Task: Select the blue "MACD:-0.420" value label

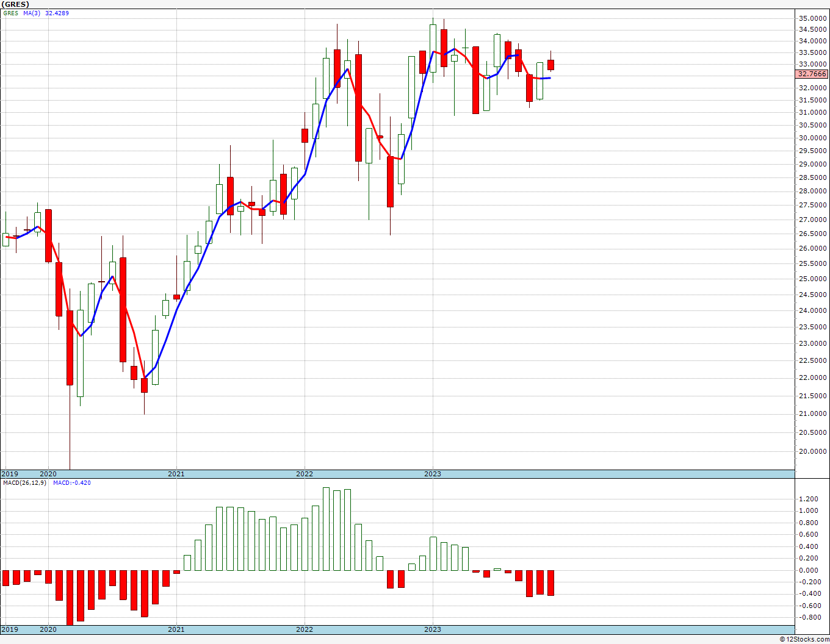Action: pyautogui.click(x=72, y=483)
